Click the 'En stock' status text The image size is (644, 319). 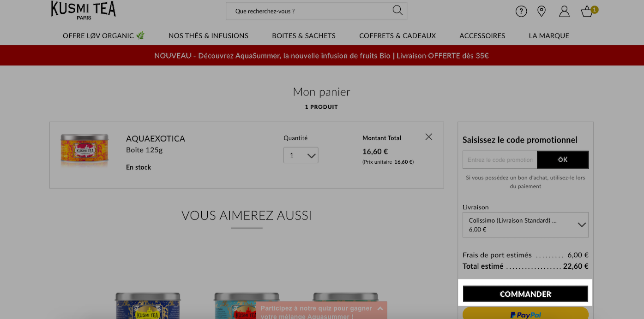point(138,167)
